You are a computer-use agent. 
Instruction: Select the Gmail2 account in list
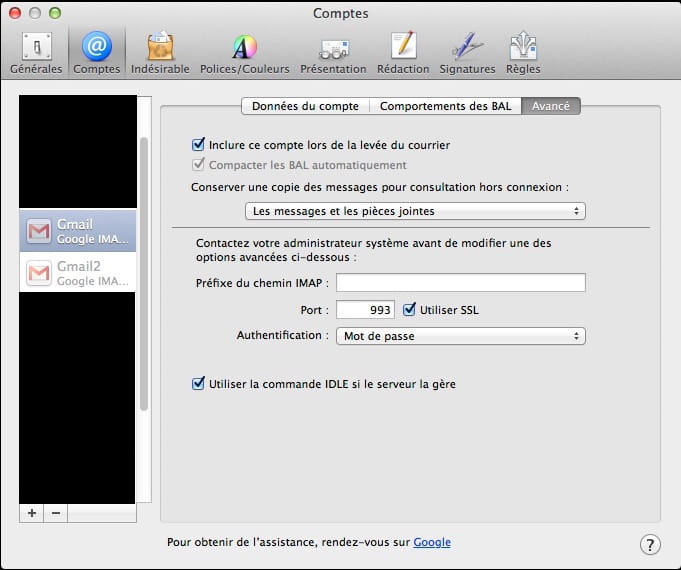78,272
